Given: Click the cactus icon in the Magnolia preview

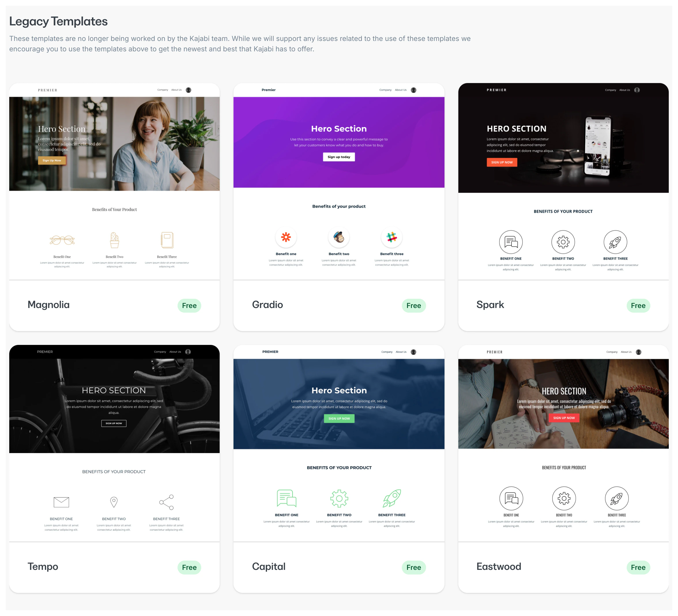Looking at the screenshot, I should pos(114,240).
